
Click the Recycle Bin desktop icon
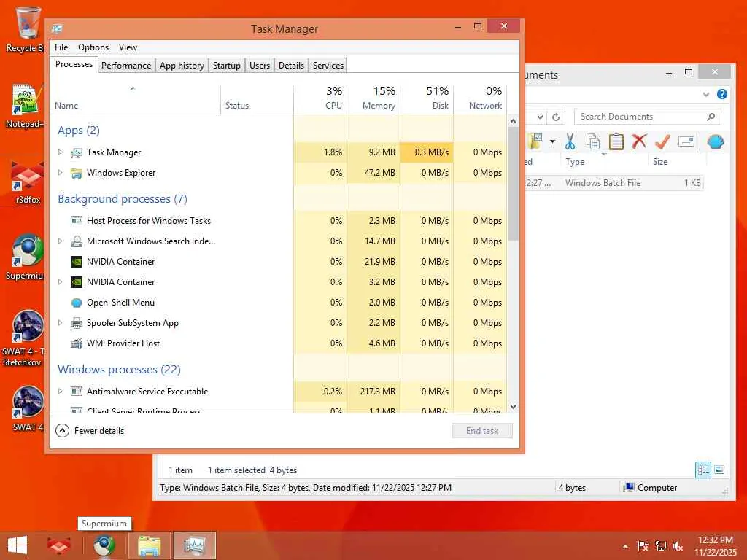(25, 29)
